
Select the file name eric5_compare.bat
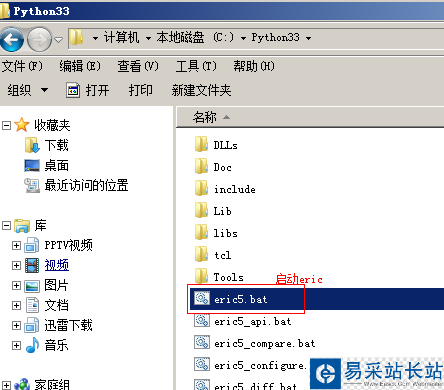point(265,343)
